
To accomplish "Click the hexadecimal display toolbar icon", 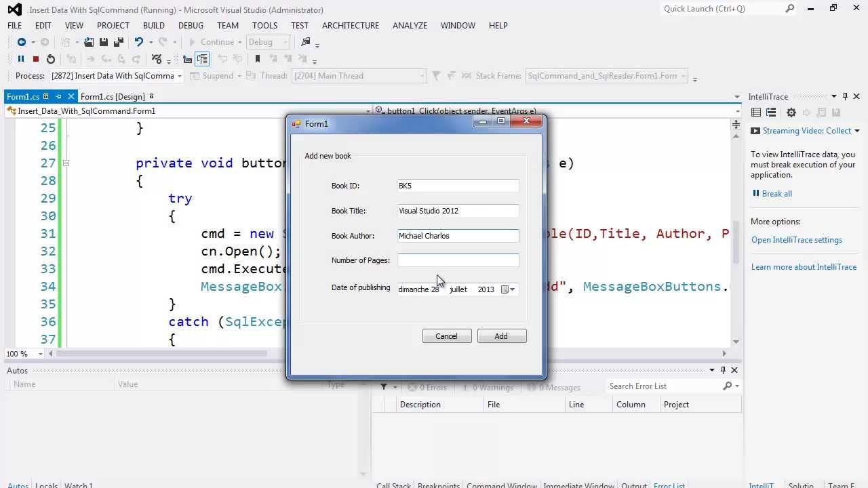I will (157, 59).
